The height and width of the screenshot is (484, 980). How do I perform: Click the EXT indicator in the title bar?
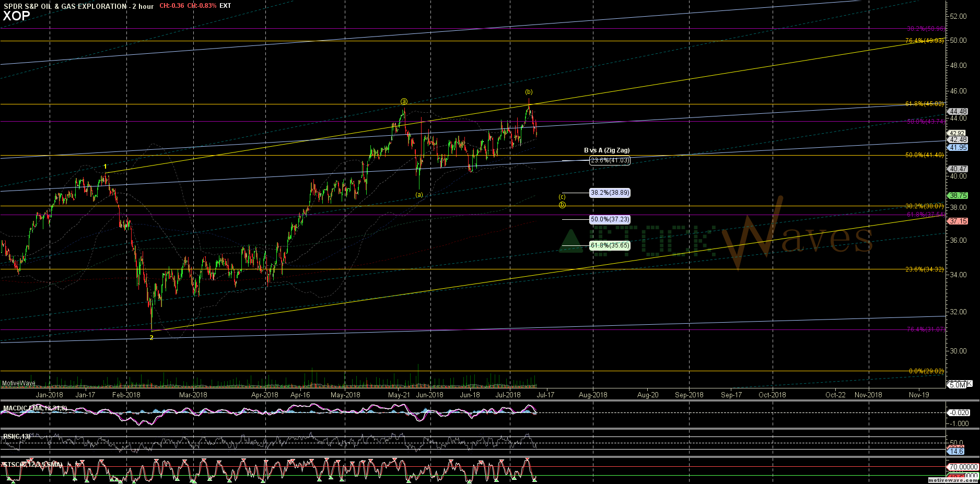(225, 6)
